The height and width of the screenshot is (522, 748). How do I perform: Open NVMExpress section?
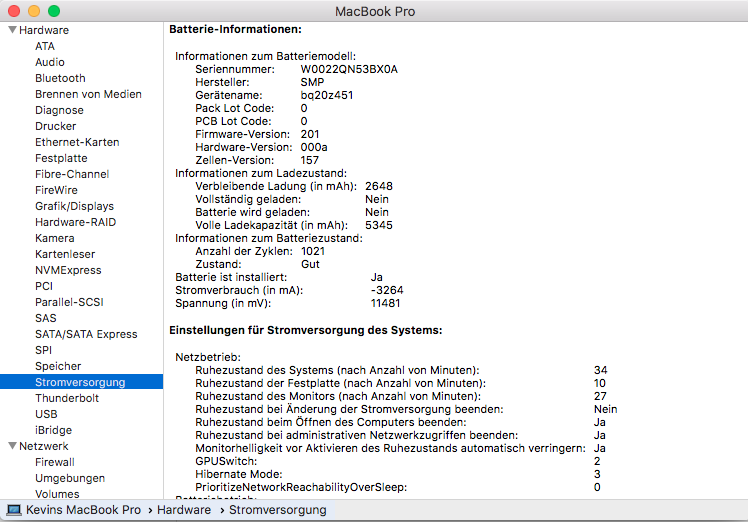[x=68, y=270]
